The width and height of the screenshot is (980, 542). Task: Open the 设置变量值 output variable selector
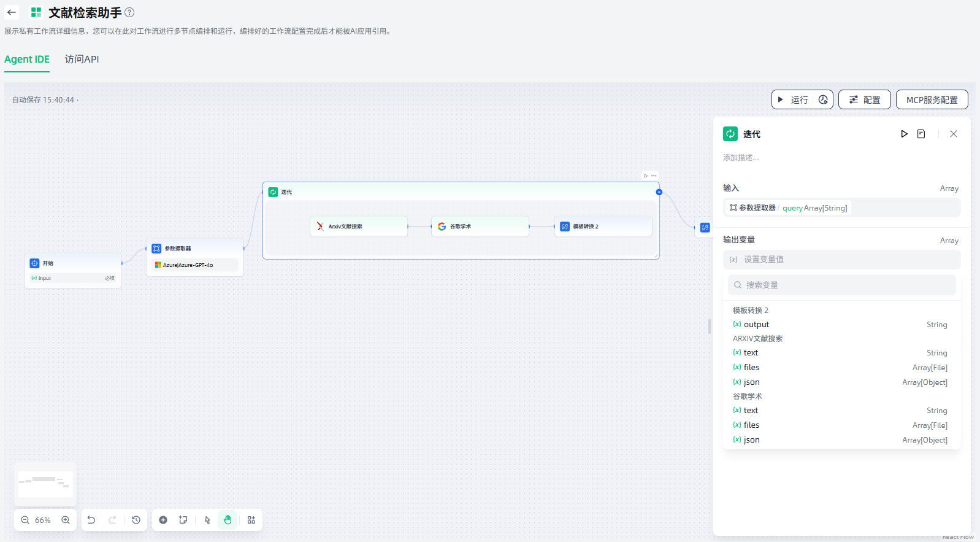click(841, 260)
